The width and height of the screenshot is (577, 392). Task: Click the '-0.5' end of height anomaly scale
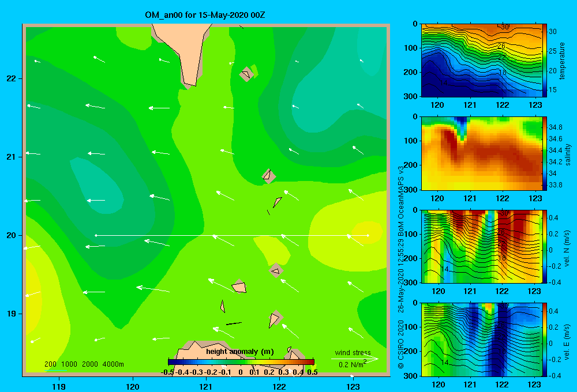tap(167, 372)
